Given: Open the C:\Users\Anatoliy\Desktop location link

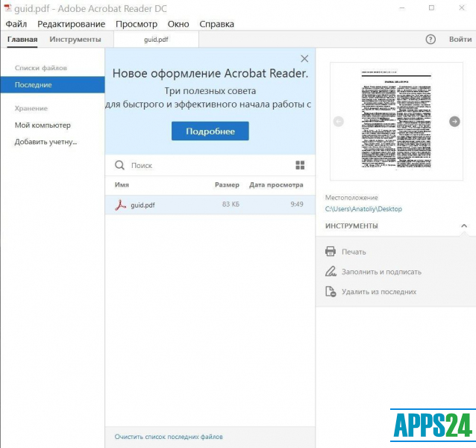Looking at the screenshot, I should coord(363,209).
